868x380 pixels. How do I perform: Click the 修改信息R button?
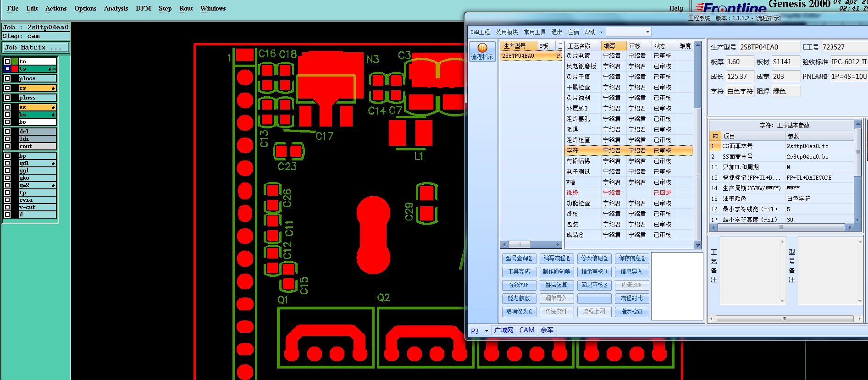tap(594, 259)
